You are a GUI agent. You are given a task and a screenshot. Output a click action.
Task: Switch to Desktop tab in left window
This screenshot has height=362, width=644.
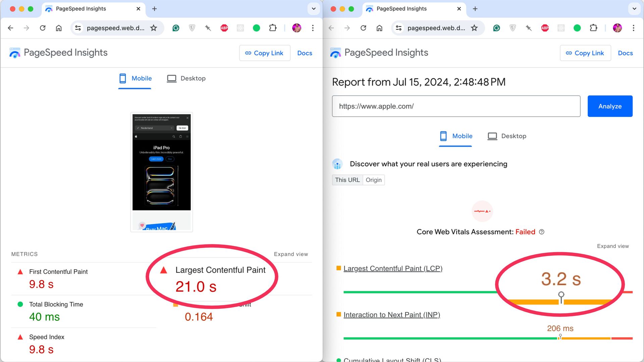186,78
